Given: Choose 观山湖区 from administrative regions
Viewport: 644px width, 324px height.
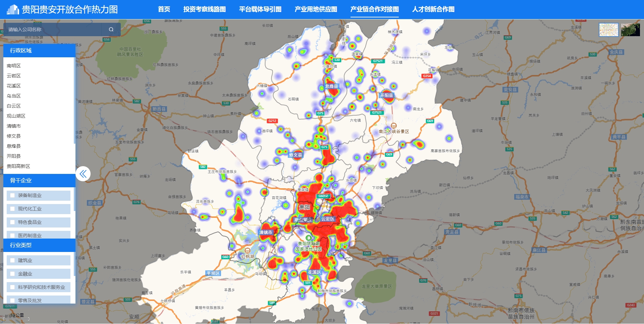Looking at the screenshot, I should pyautogui.click(x=16, y=116).
